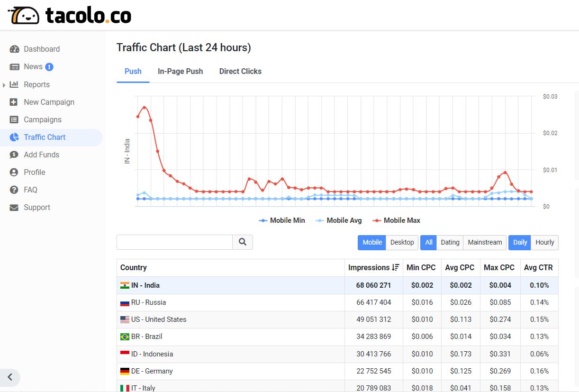Click the Add Funds coin icon
The image size is (579, 392).
pyautogui.click(x=14, y=155)
